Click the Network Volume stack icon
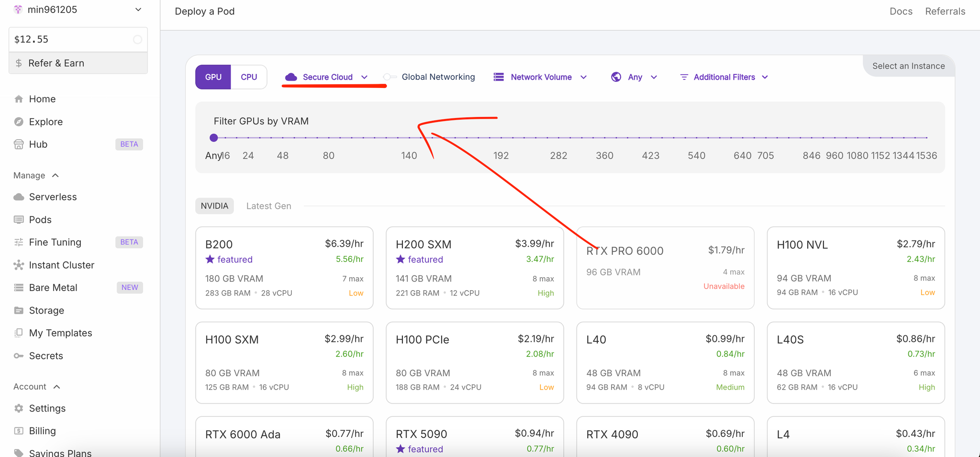980x457 pixels. [x=499, y=77]
